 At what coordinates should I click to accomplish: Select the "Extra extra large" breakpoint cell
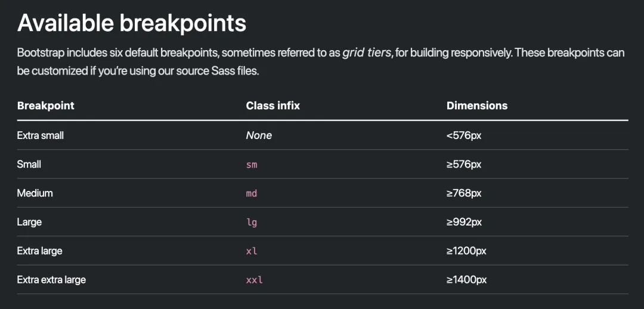[x=51, y=280]
